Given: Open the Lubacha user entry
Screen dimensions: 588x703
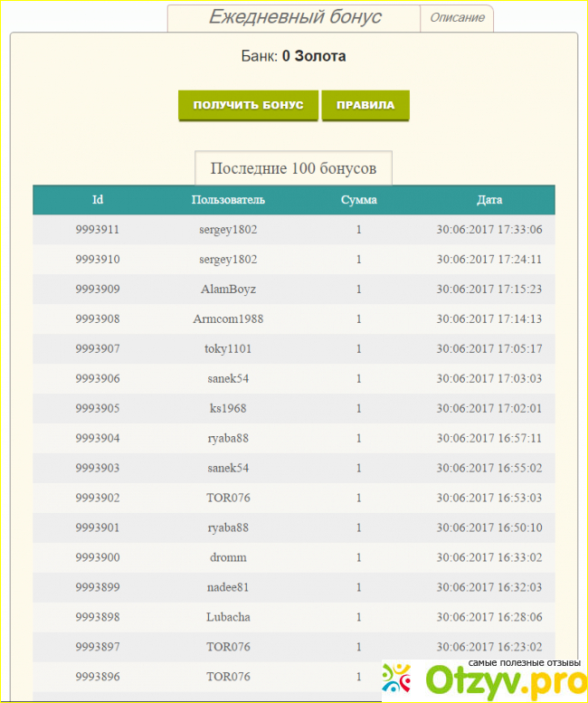Looking at the screenshot, I should coord(228,618).
